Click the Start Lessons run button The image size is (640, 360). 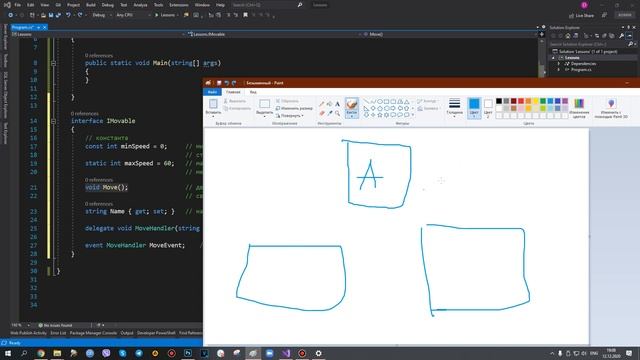point(165,15)
